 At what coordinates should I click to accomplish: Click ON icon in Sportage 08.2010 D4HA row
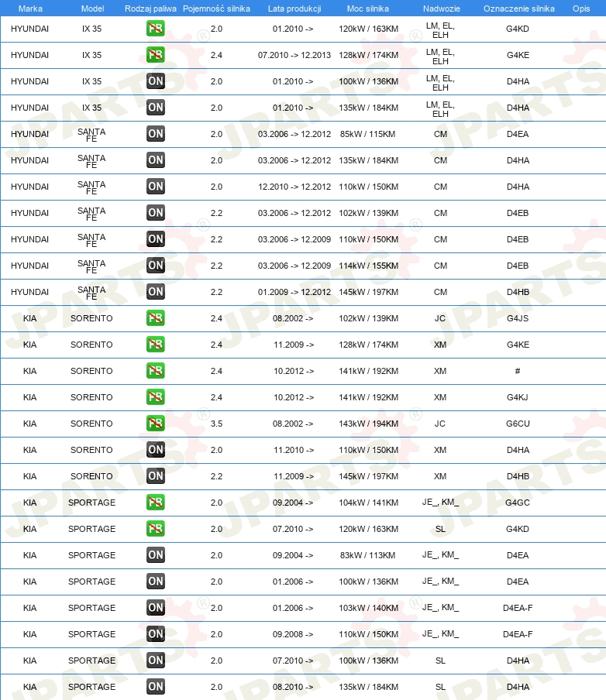pyautogui.click(x=156, y=687)
